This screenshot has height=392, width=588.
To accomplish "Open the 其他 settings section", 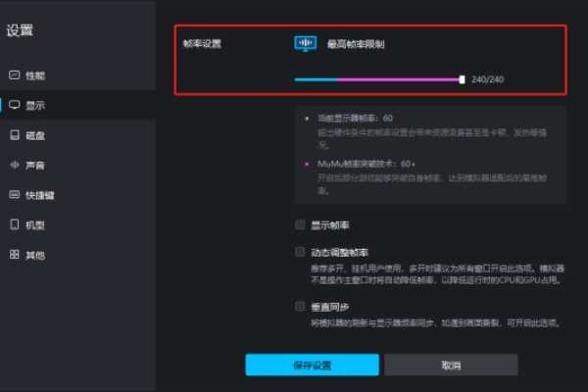I will click(77, 255).
